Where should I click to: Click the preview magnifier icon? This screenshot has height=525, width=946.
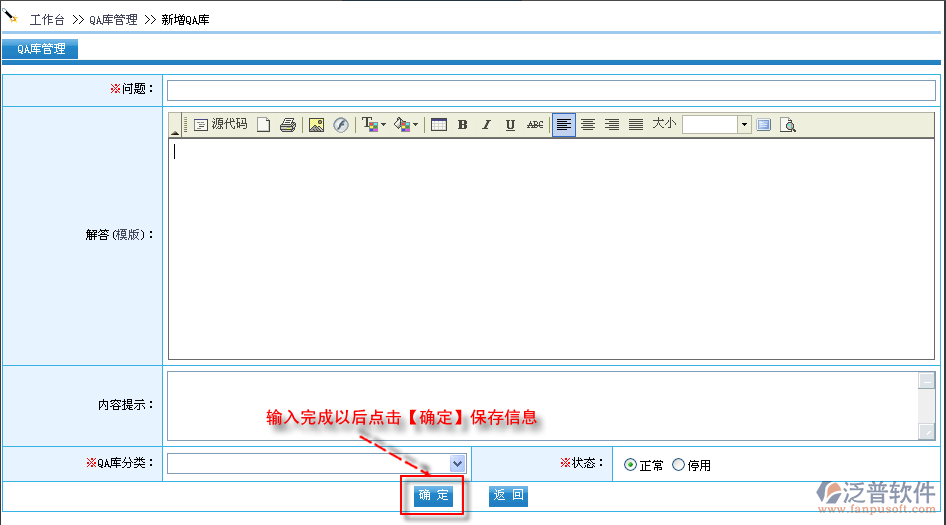[788, 125]
